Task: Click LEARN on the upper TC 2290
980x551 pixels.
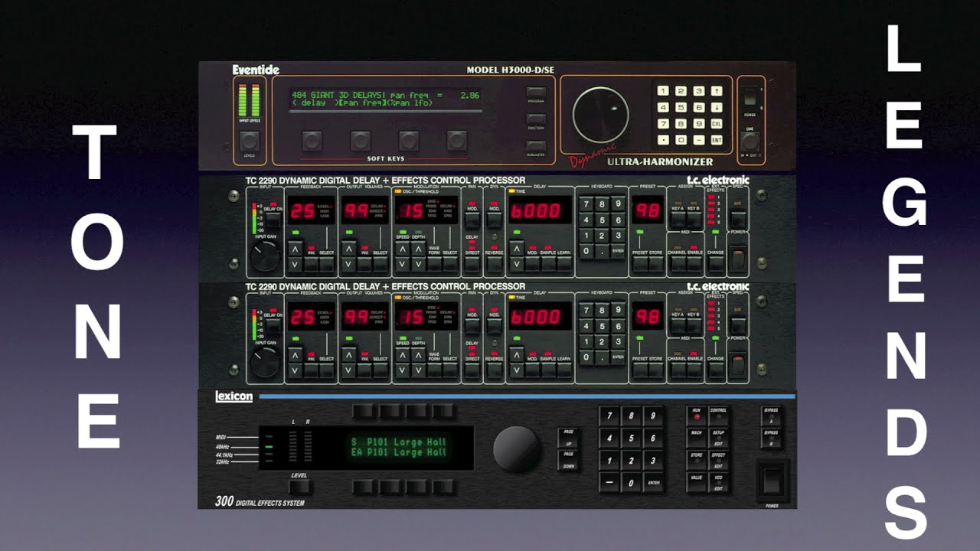Action: coord(564,264)
